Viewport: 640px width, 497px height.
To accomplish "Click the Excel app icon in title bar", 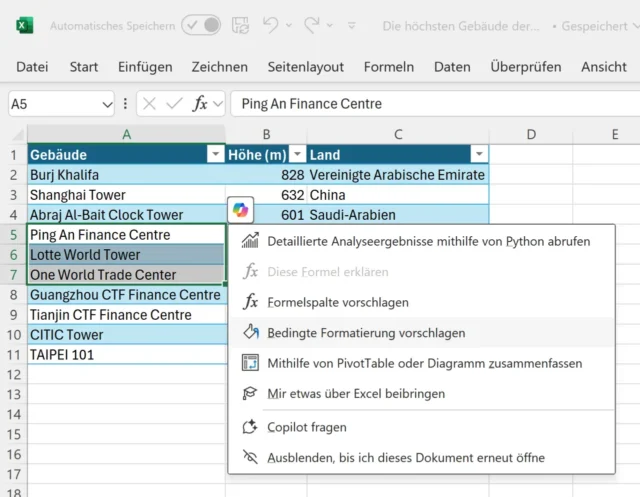I will pyautogui.click(x=24, y=25).
